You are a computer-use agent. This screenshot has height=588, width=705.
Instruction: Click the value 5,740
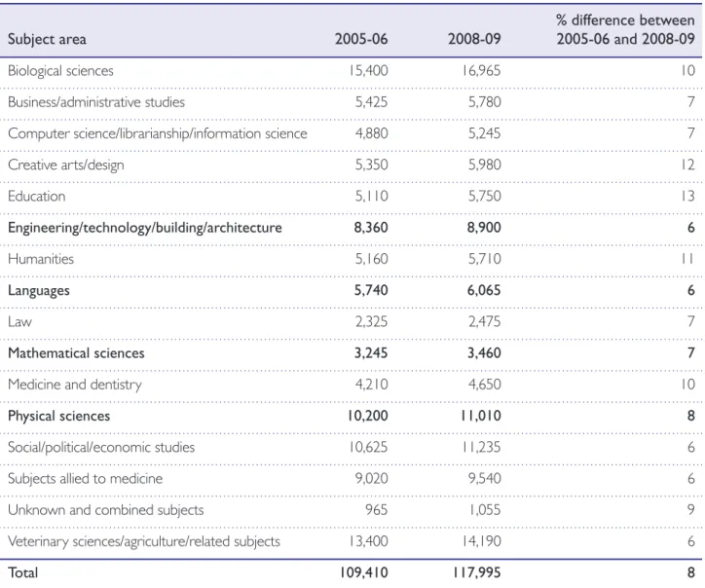click(x=371, y=290)
